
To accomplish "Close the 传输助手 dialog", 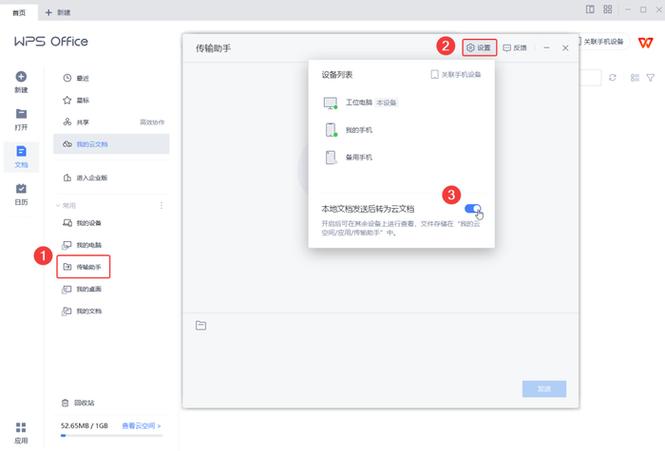I will [x=565, y=48].
